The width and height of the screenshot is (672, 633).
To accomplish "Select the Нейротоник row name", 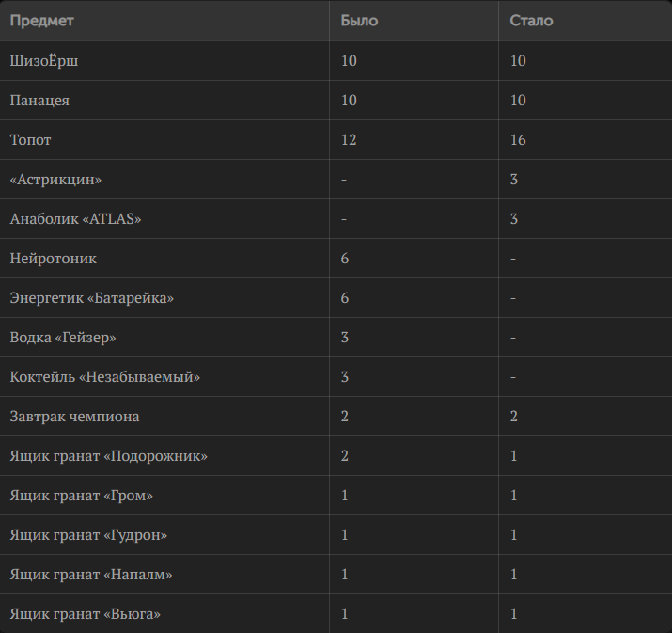I will coord(54,258).
